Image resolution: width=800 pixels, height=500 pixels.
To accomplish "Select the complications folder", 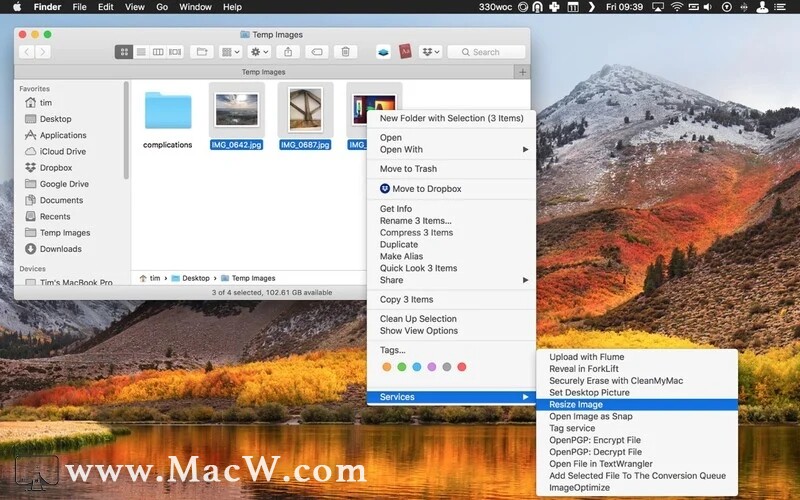I will (x=168, y=111).
